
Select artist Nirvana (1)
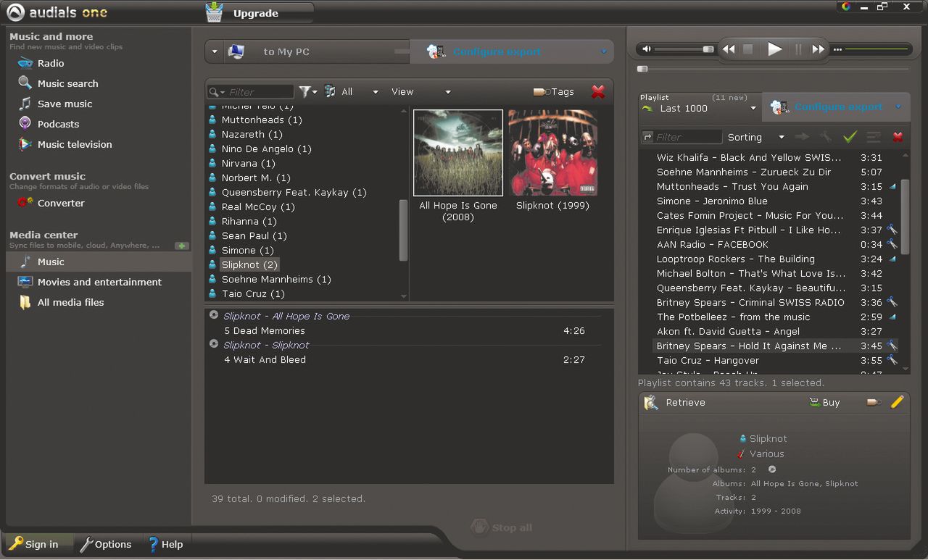pyautogui.click(x=249, y=163)
